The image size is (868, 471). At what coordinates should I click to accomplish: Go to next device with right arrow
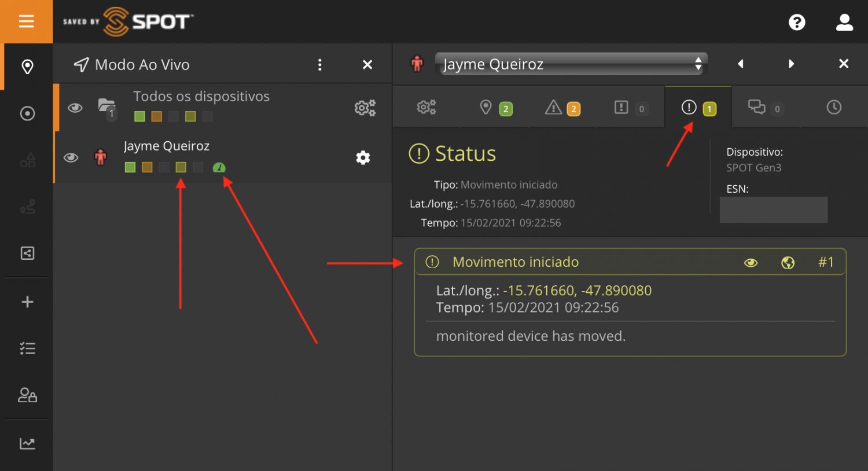coord(791,64)
